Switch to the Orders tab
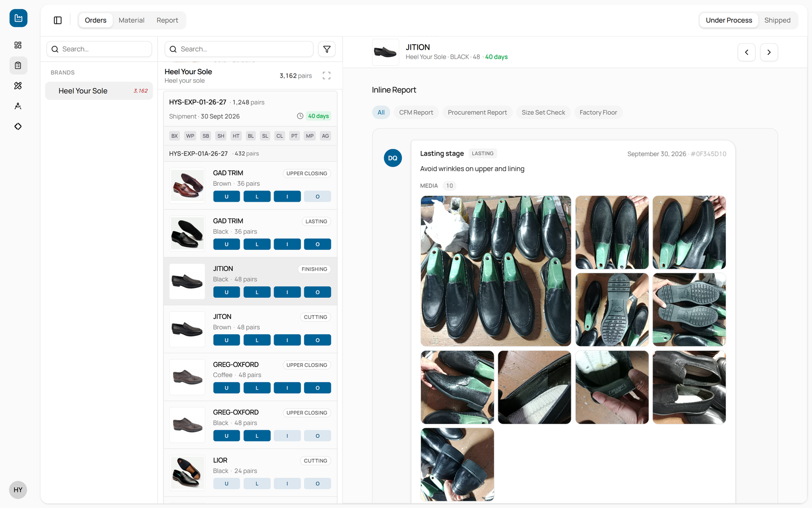Screen dimensions: 812x508 click(x=95, y=20)
